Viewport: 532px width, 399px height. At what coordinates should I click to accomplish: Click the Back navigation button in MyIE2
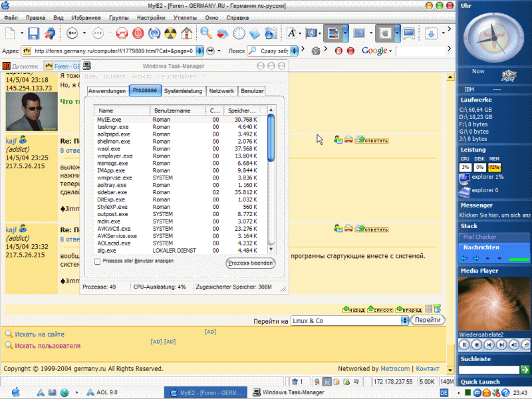point(72,33)
